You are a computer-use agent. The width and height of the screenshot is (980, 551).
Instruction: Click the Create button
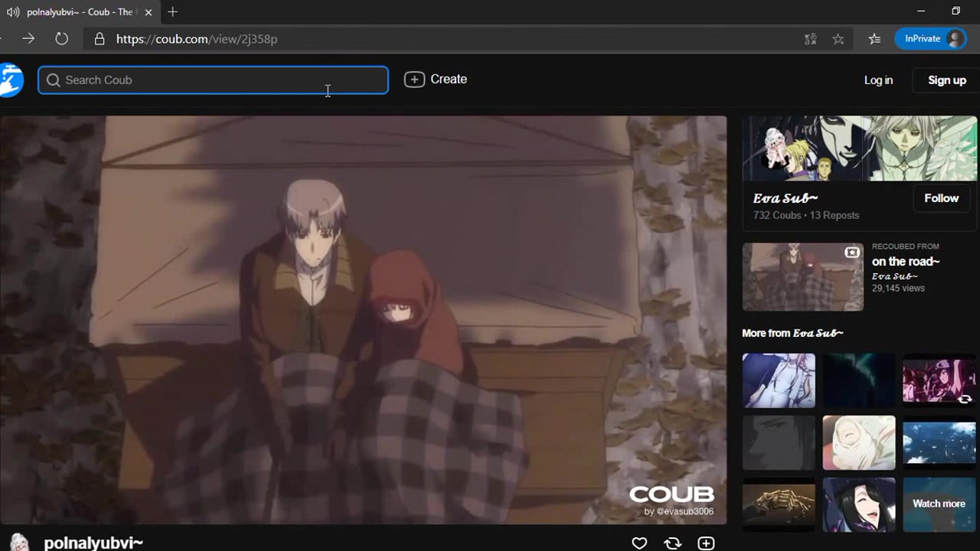coord(436,80)
